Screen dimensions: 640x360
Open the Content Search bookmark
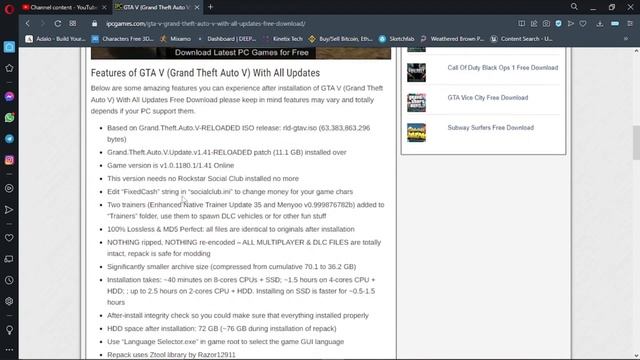pos(522,39)
